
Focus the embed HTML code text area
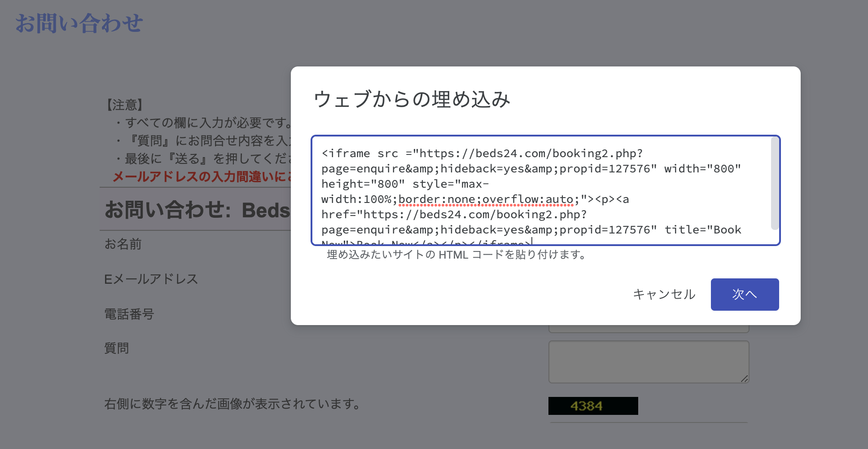pyautogui.click(x=539, y=190)
